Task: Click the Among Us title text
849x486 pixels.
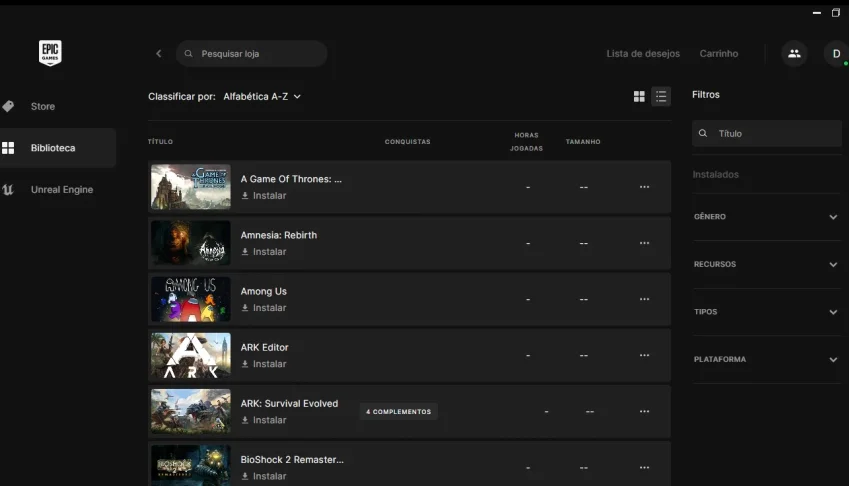Action: click(264, 291)
